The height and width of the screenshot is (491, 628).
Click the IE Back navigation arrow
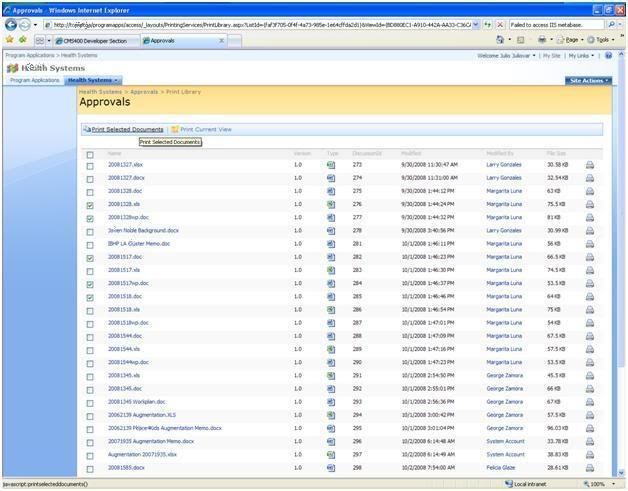pos(11,25)
